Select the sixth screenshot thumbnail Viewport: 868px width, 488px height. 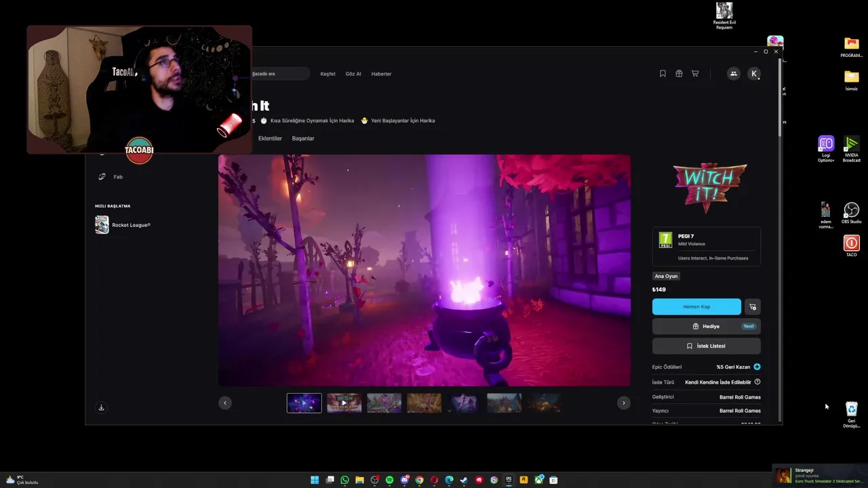(505, 403)
